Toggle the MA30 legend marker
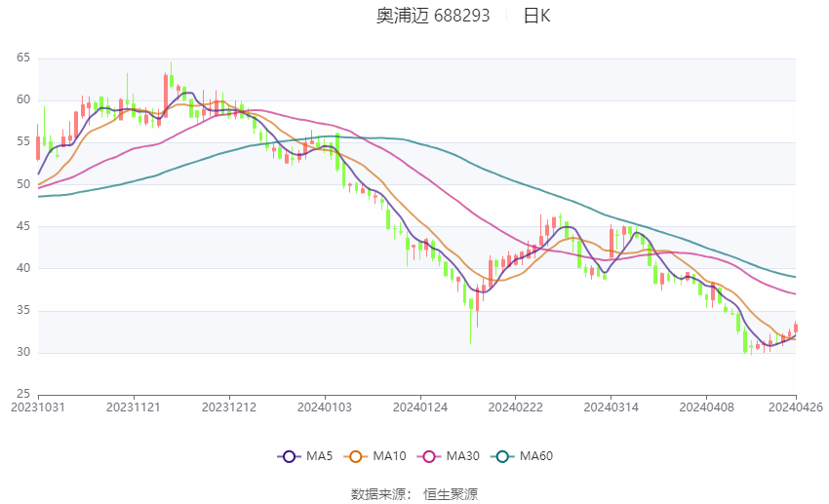This screenshot has width=829, height=504. click(429, 456)
